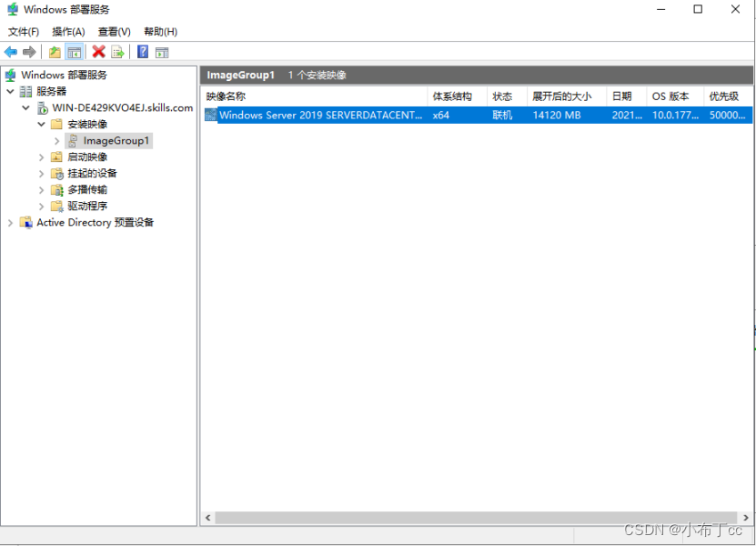Select the 多播传输 node
The image size is (756, 546).
(87, 189)
